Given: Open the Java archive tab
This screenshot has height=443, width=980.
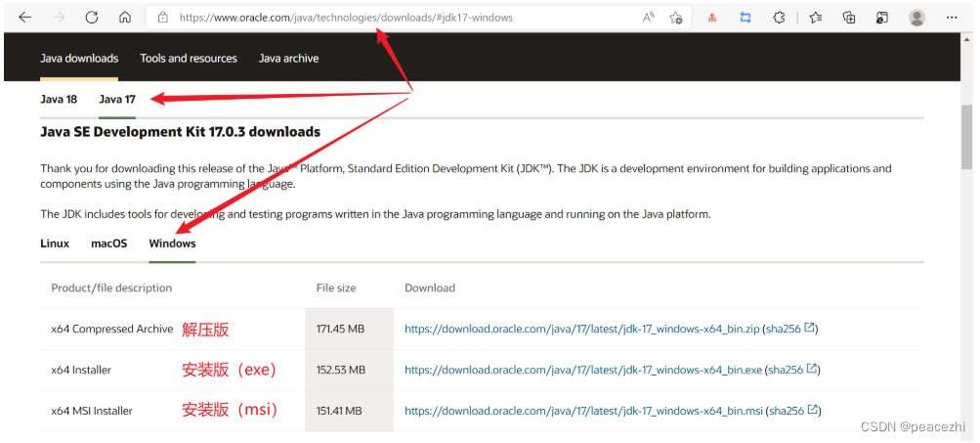Looking at the screenshot, I should [x=288, y=59].
